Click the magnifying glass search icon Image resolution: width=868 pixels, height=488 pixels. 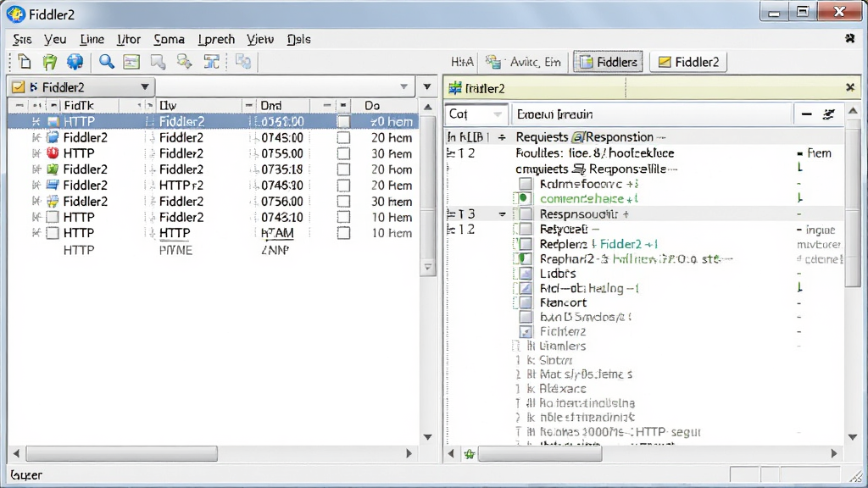(106, 61)
